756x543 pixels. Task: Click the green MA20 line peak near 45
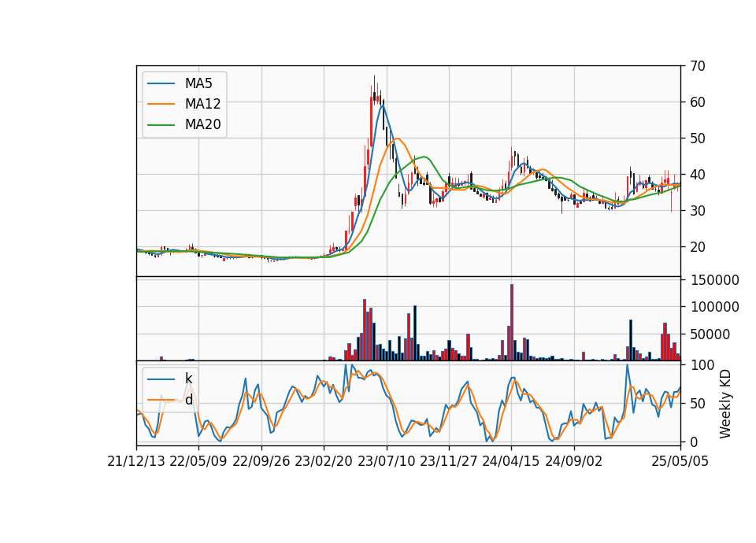(x=424, y=157)
